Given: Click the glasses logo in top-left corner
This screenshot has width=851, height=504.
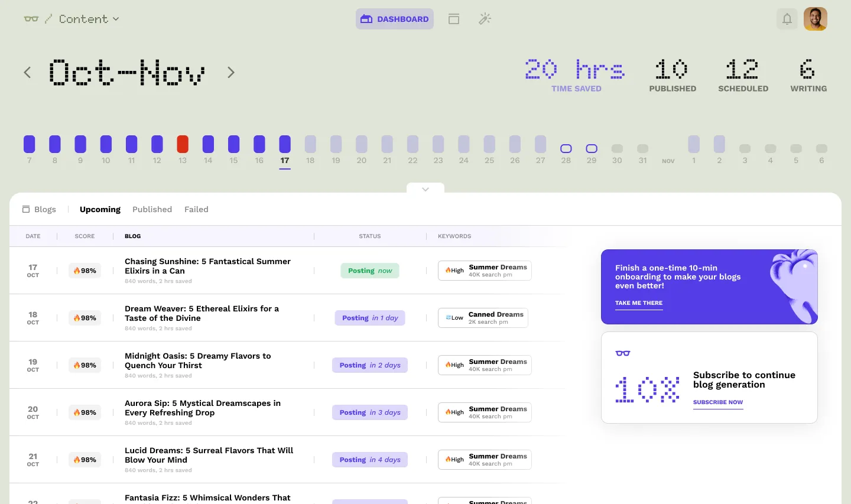Looking at the screenshot, I should [x=32, y=18].
